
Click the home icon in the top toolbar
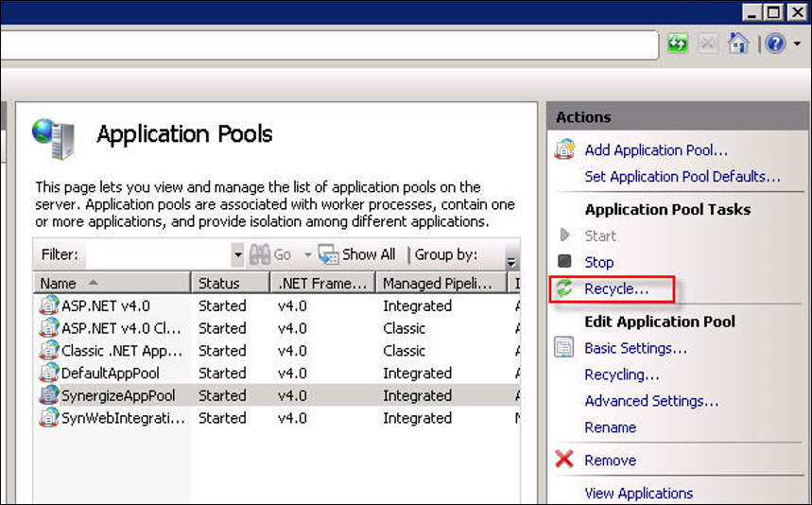pyautogui.click(x=738, y=43)
